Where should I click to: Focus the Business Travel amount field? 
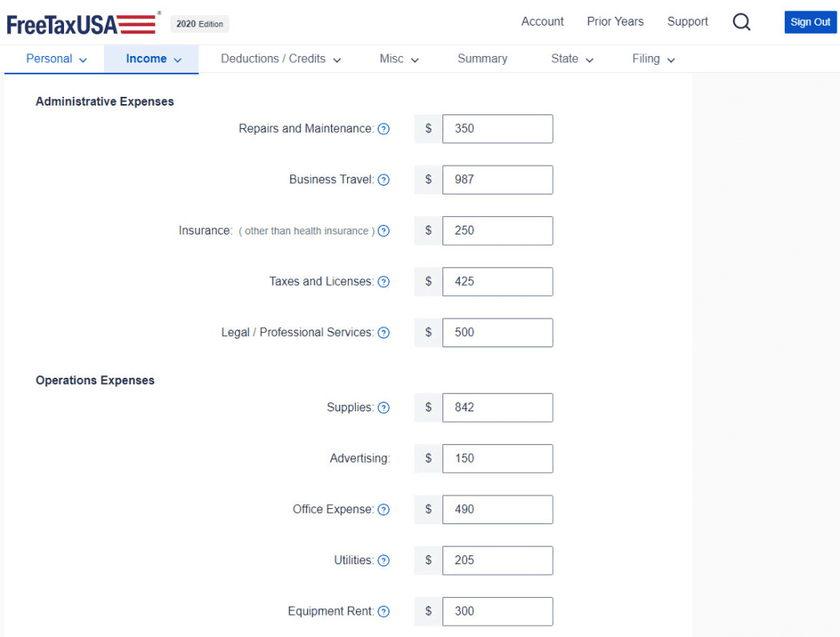point(498,179)
